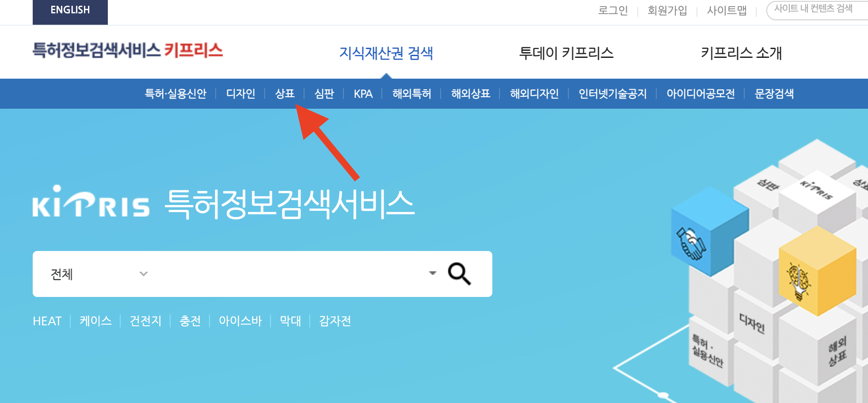Open 문장검색 from the navigation bar

(x=774, y=94)
